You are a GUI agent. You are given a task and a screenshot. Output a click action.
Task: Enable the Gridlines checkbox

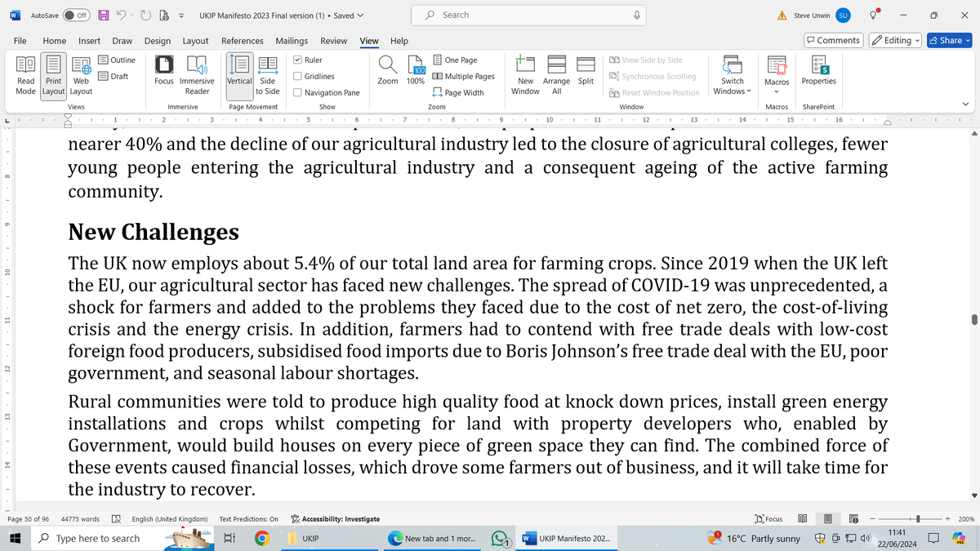pyautogui.click(x=298, y=76)
